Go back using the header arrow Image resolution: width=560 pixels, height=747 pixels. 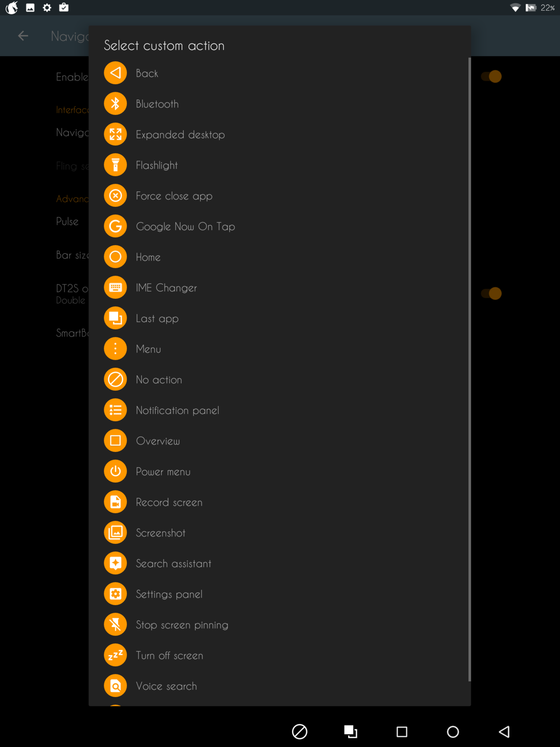point(23,36)
